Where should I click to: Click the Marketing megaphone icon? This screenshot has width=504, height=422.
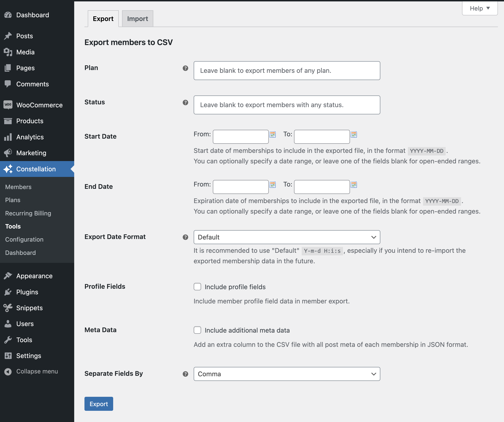[x=8, y=153]
